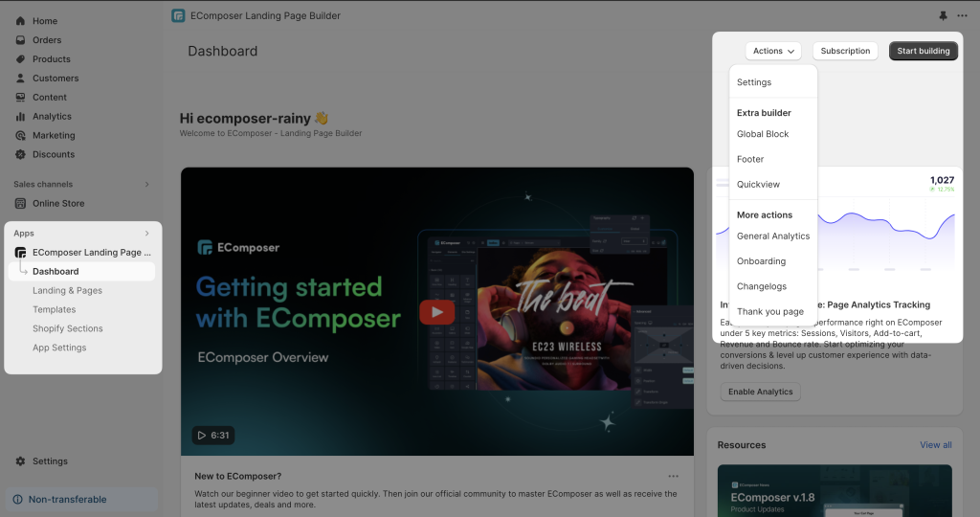This screenshot has height=517, width=980.
Task: Click the EComposer app icon in sidebar
Action: [x=20, y=253]
